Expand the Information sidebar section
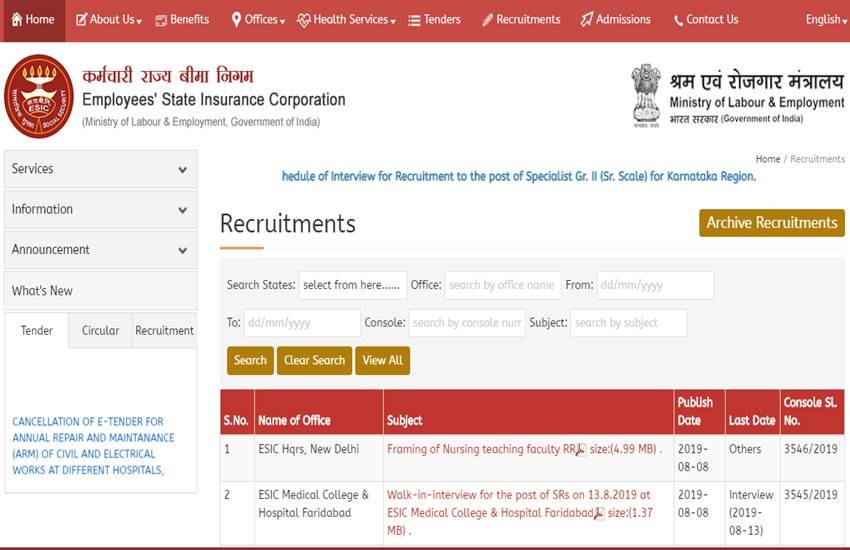This screenshot has width=850, height=550. [100, 210]
